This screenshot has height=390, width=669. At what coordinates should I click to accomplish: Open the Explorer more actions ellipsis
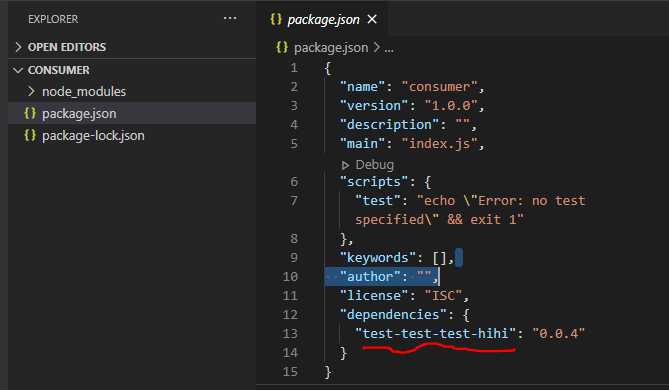click(x=230, y=18)
